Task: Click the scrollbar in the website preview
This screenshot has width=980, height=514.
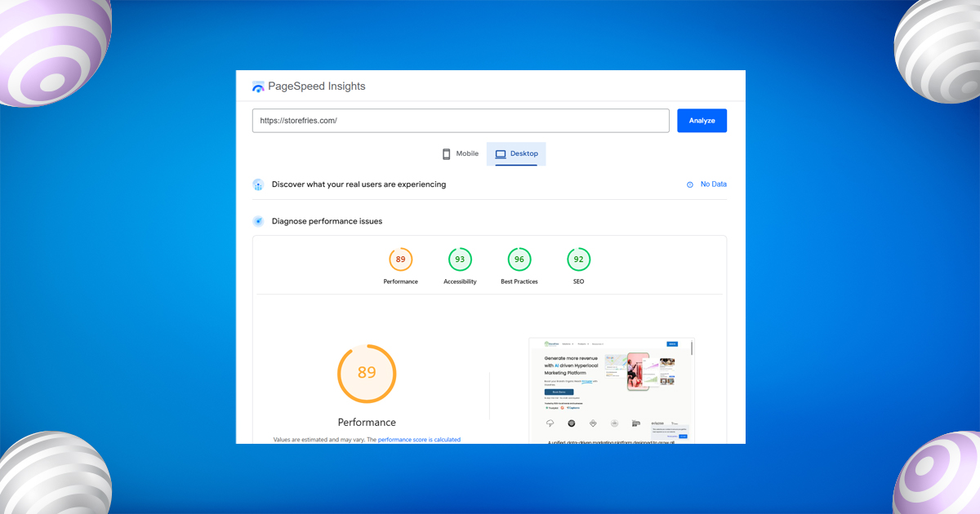Action: coord(692,348)
